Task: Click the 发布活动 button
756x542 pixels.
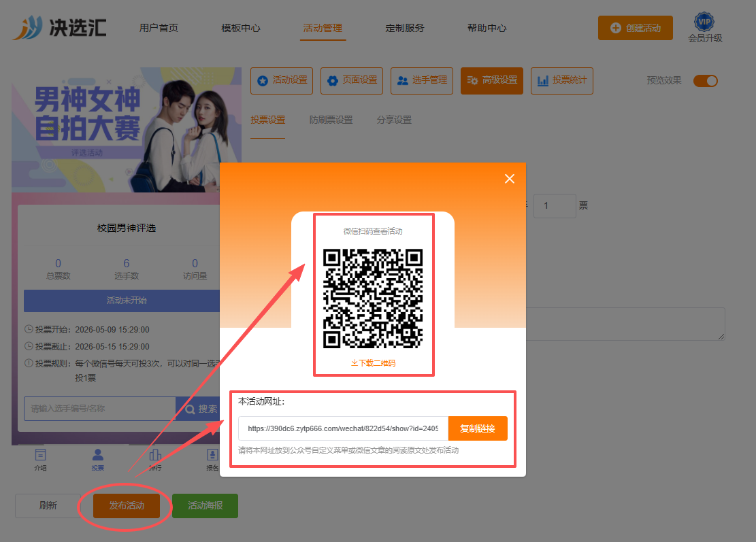Action: [127, 505]
